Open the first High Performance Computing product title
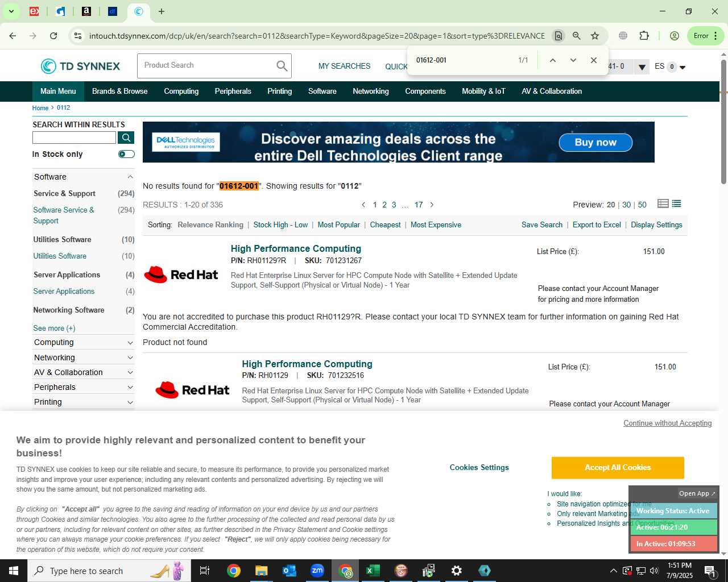The height and width of the screenshot is (582, 728). pyautogui.click(x=296, y=249)
